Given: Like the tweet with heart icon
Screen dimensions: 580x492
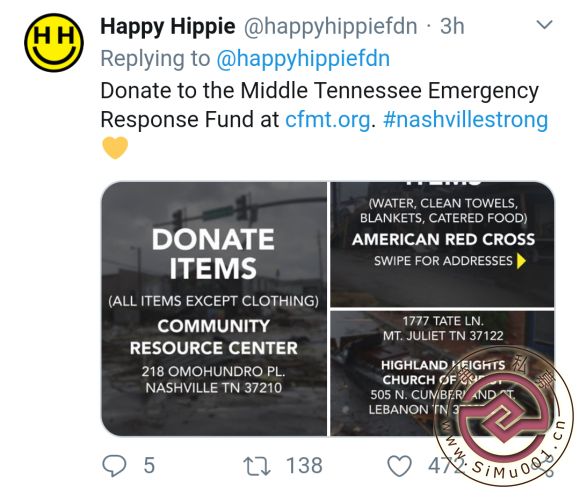Looking at the screenshot, I should tap(399, 466).
